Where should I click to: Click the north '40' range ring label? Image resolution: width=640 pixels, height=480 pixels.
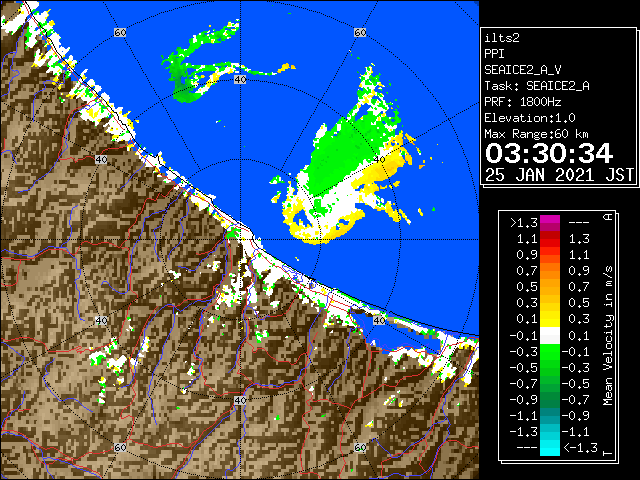[240, 79]
